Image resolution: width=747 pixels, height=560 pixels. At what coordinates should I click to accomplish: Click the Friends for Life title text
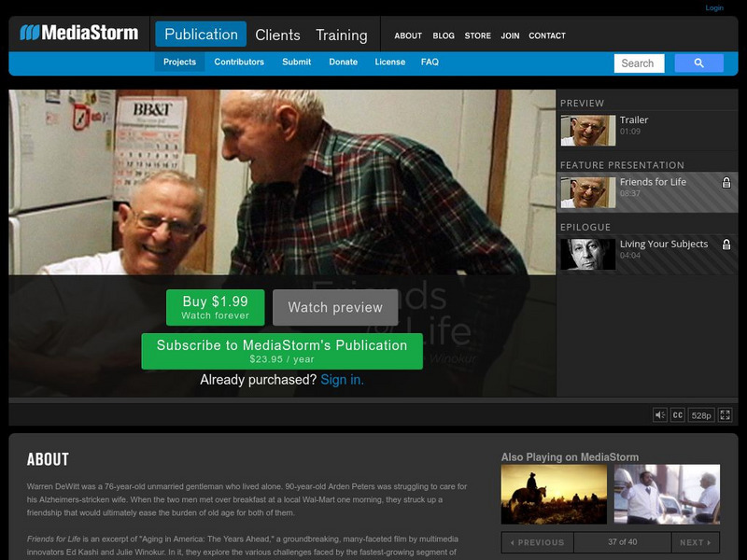(x=653, y=182)
